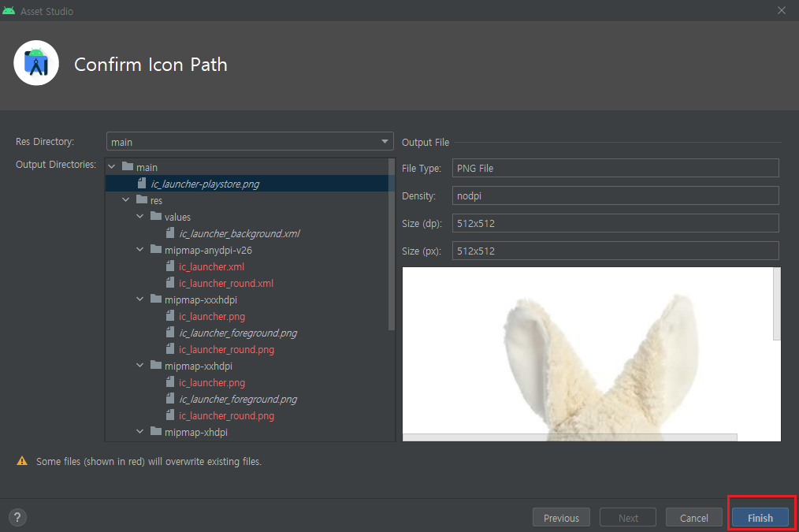This screenshot has height=532, width=799.
Task: Click file icon beside ic_launcher_round.xml
Action: coord(171,283)
